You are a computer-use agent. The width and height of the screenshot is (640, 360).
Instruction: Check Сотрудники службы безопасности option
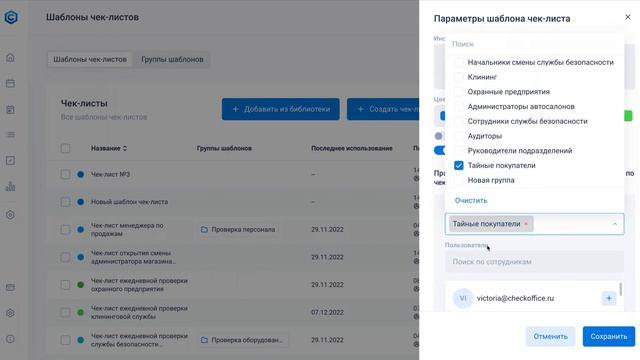(459, 121)
